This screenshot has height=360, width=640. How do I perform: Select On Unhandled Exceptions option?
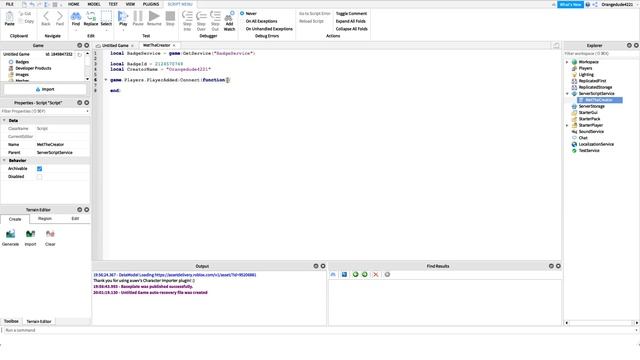tap(269, 29)
